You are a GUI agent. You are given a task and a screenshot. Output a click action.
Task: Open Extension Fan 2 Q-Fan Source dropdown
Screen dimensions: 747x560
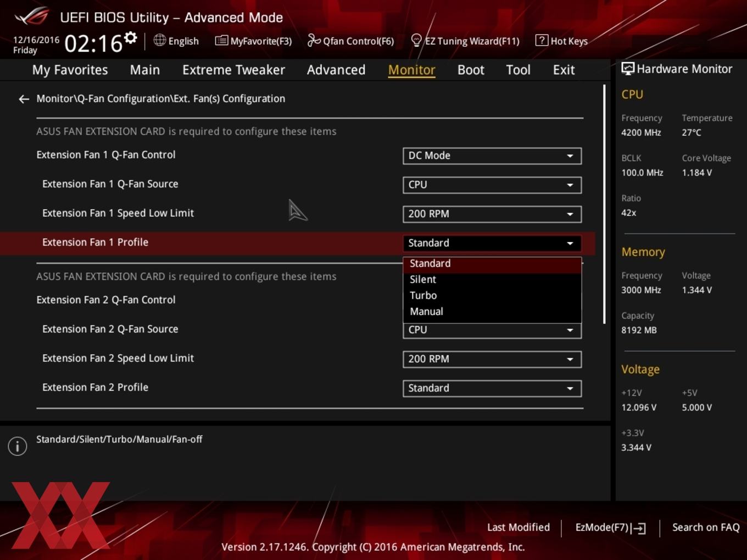(x=492, y=330)
